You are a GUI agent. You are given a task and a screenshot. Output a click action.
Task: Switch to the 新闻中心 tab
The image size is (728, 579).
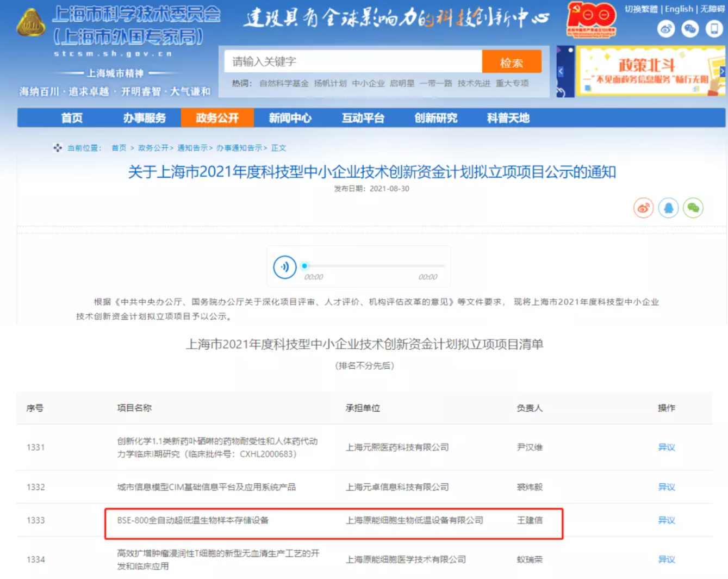pyautogui.click(x=290, y=118)
